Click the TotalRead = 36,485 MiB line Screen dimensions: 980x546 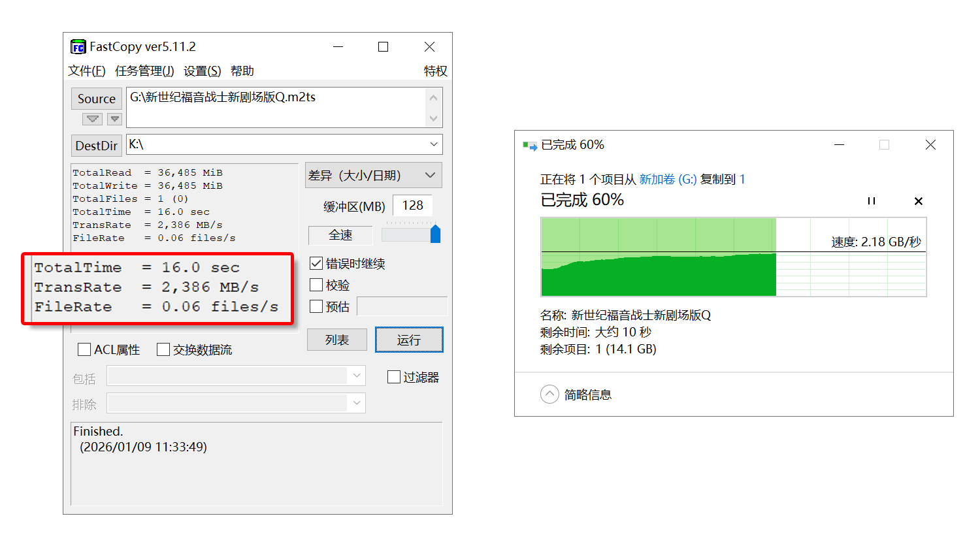pyautogui.click(x=148, y=172)
